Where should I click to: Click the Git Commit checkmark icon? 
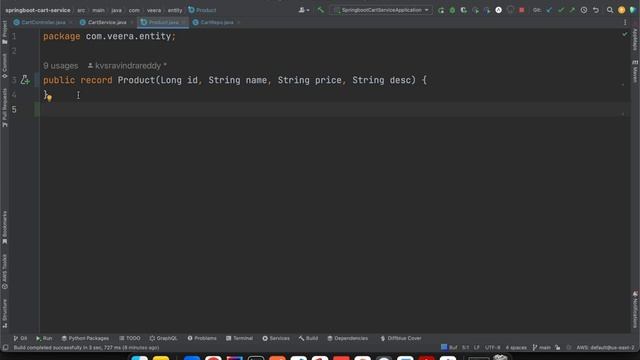coord(561,10)
